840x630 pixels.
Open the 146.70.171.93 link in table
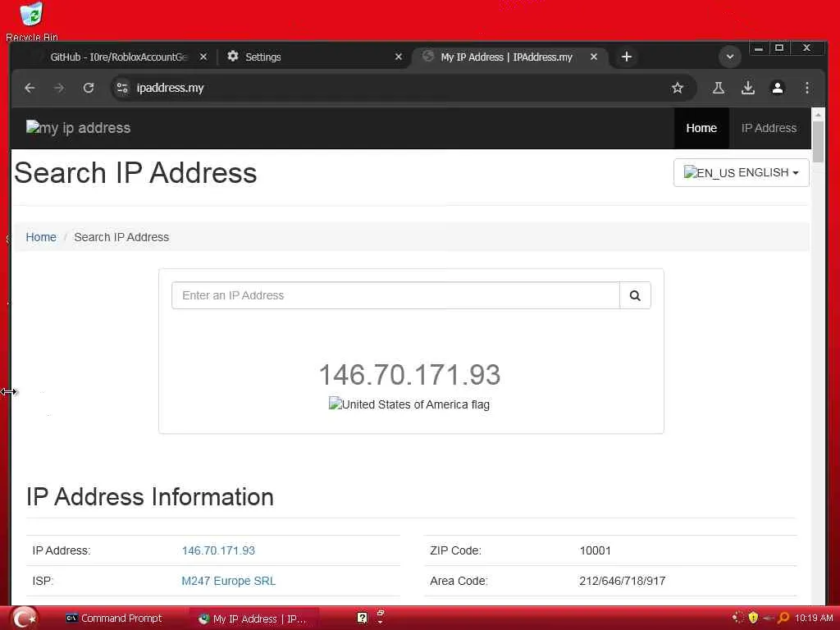click(x=218, y=550)
